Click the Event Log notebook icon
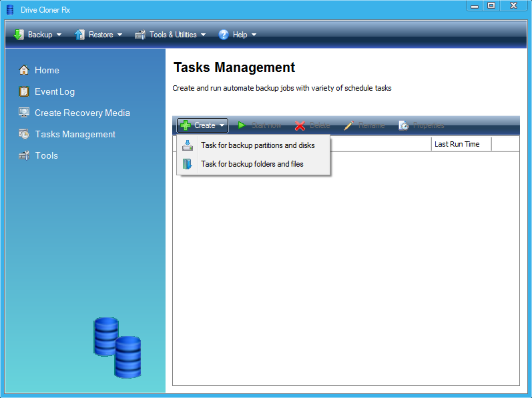 [24, 91]
